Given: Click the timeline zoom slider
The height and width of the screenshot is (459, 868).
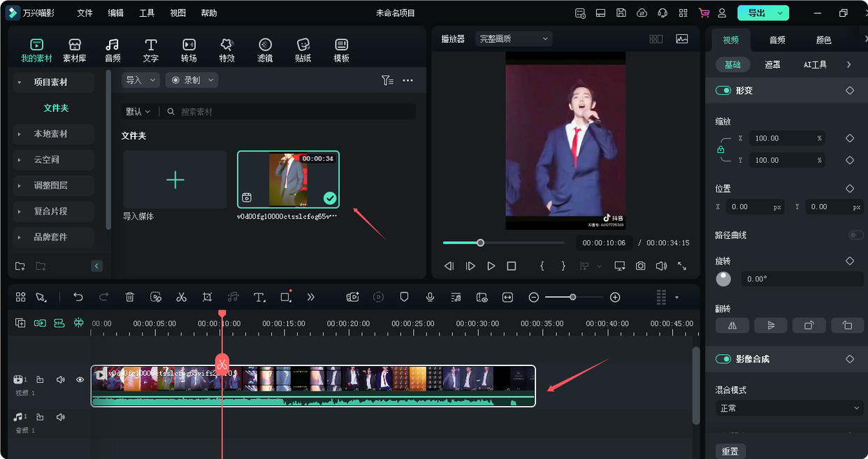Looking at the screenshot, I should click(x=573, y=297).
